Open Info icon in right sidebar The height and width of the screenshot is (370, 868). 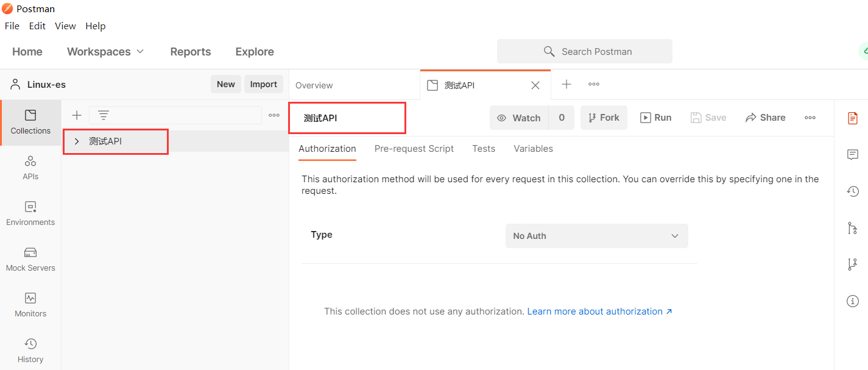click(x=853, y=301)
